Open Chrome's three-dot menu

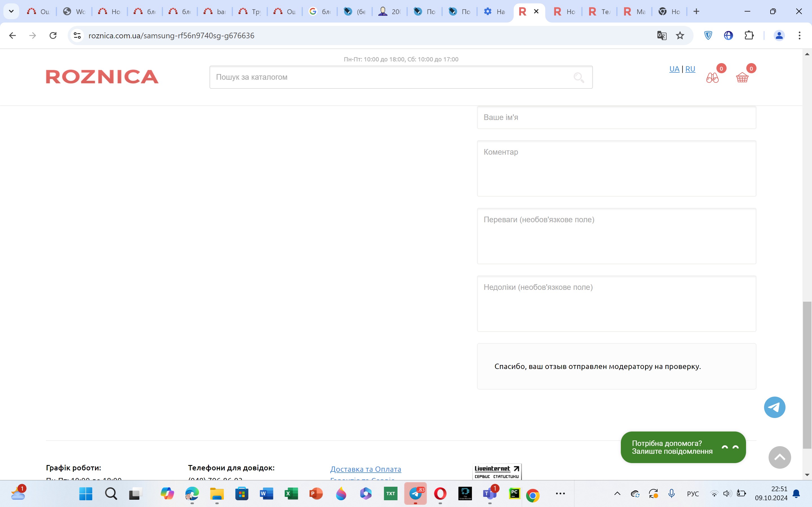(x=799, y=35)
